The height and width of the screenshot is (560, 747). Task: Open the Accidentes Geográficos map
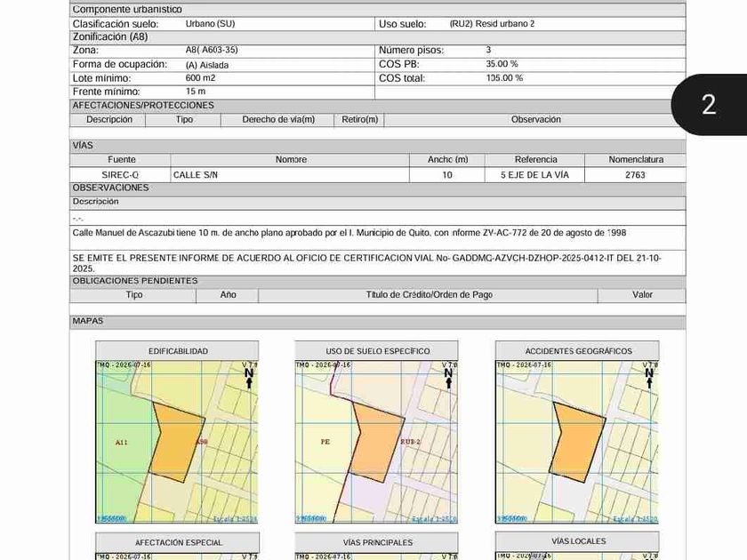(577, 442)
